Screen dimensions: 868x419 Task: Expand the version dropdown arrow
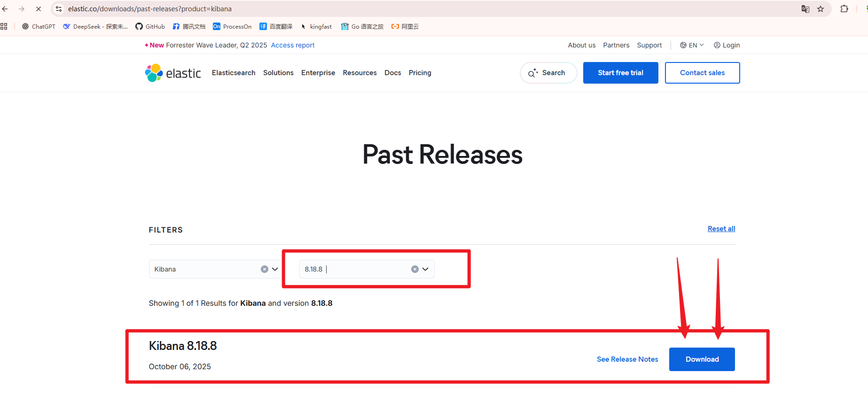pyautogui.click(x=425, y=269)
